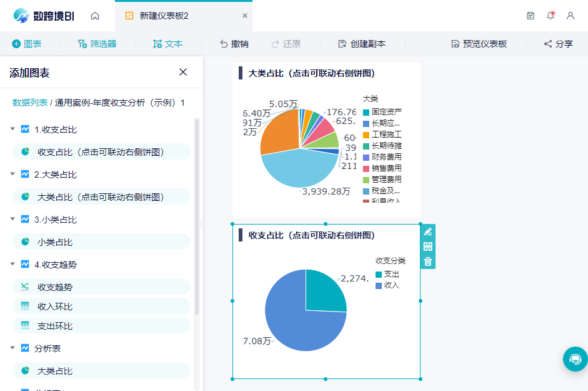This screenshot has height=391, width=588.
Task: Click the line chart icon of 收支趋势
Action: (x=25, y=287)
